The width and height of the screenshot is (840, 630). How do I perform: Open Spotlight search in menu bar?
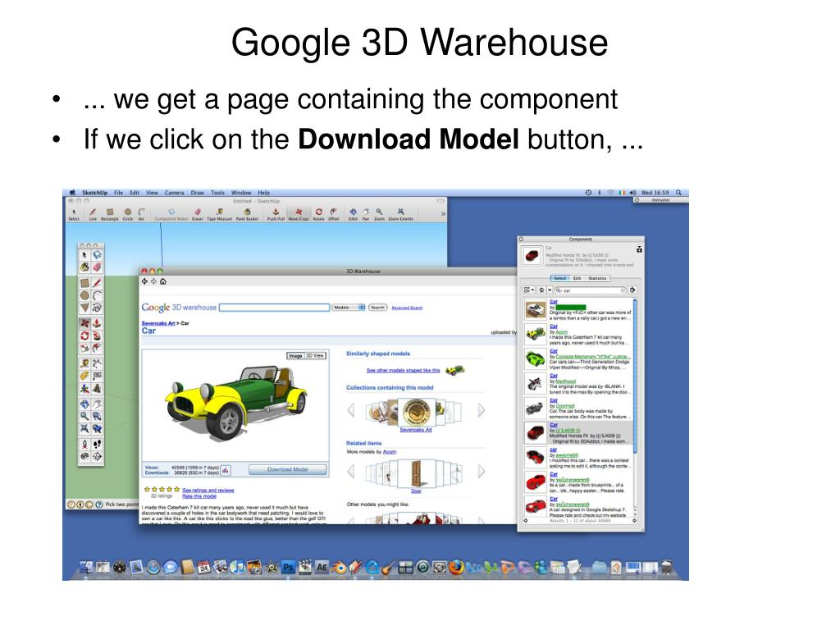click(x=678, y=192)
